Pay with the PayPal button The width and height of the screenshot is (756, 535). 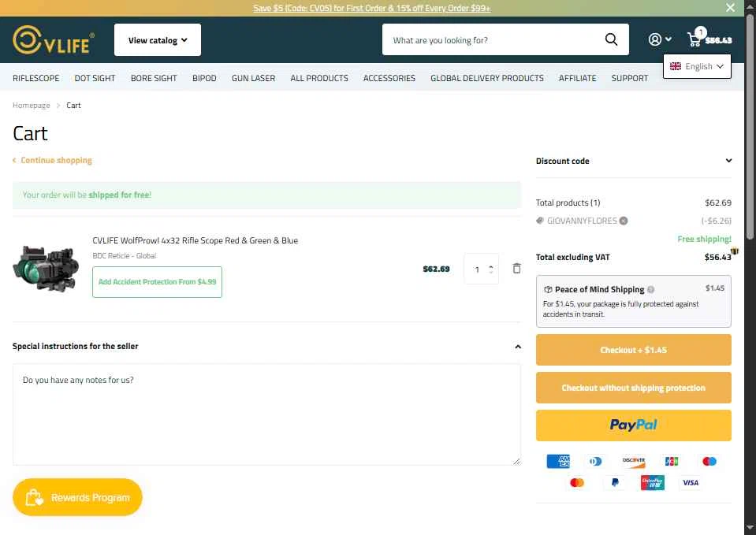click(634, 425)
